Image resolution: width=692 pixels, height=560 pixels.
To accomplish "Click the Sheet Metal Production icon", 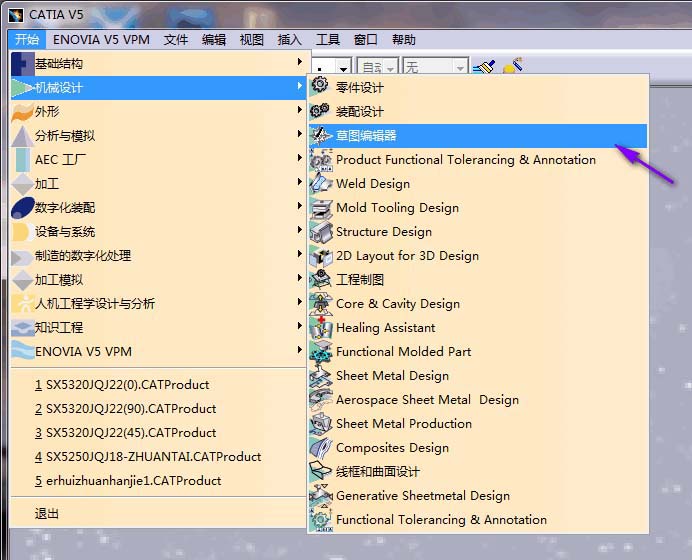I will [321, 424].
